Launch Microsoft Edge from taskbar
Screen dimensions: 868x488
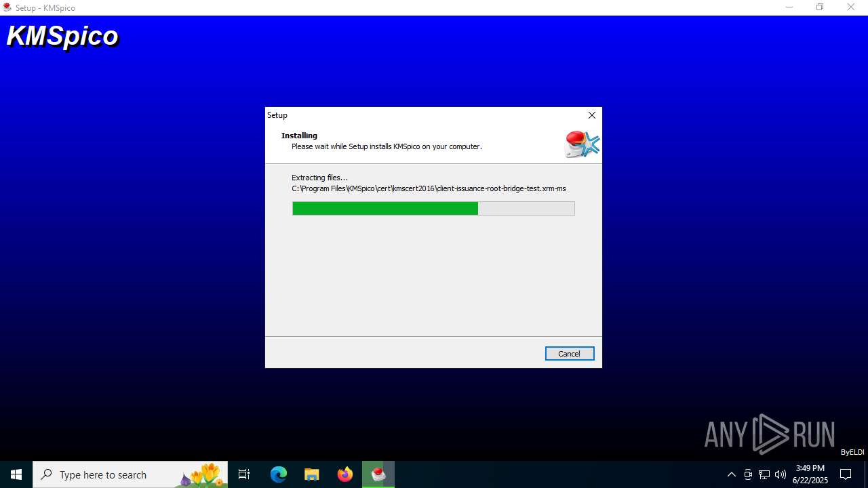coord(279,474)
